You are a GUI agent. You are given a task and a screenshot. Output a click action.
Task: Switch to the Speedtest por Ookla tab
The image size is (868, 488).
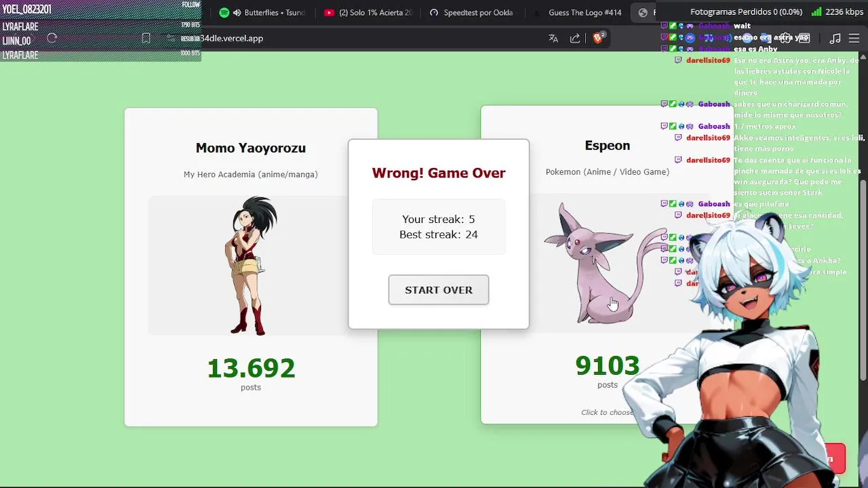pyautogui.click(x=473, y=12)
